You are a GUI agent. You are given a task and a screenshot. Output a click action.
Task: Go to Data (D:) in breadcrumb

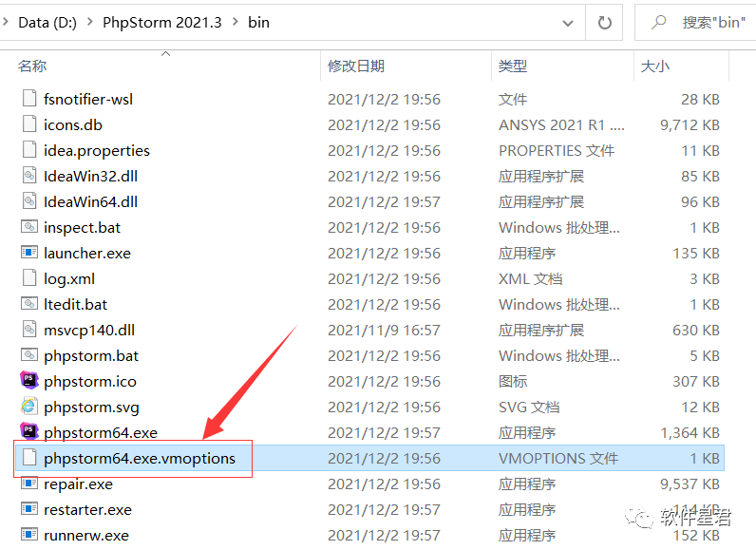(47, 23)
